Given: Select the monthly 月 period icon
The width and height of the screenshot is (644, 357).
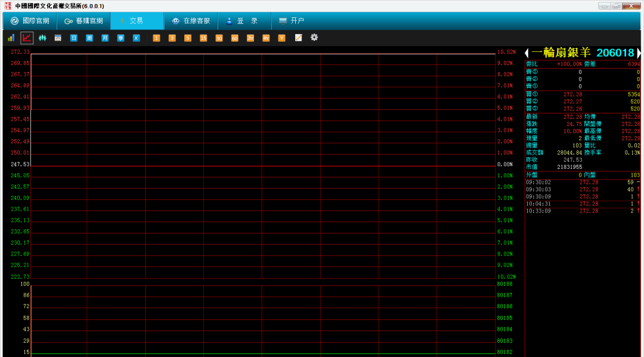Looking at the screenshot, I should pyautogui.click(x=105, y=38).
